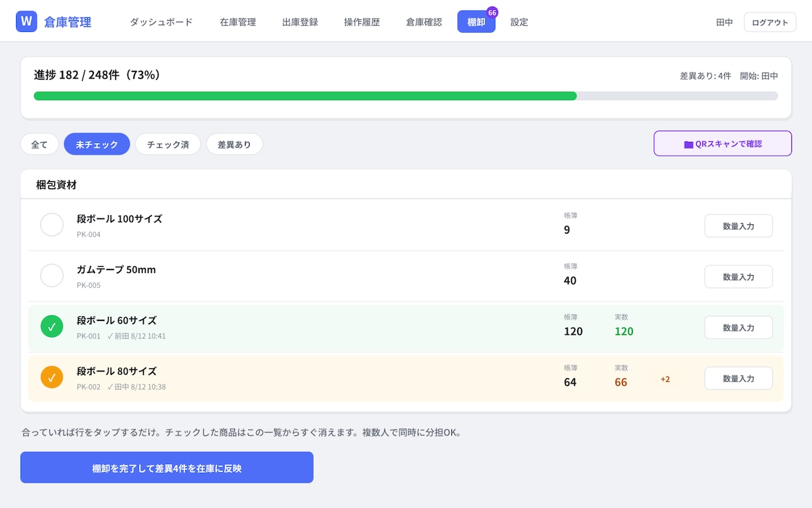Click the 66 badge on 棚卸 tab
The width and height of the screenshot is (812, 508).
pyautogui.click(x=493, y=12)
